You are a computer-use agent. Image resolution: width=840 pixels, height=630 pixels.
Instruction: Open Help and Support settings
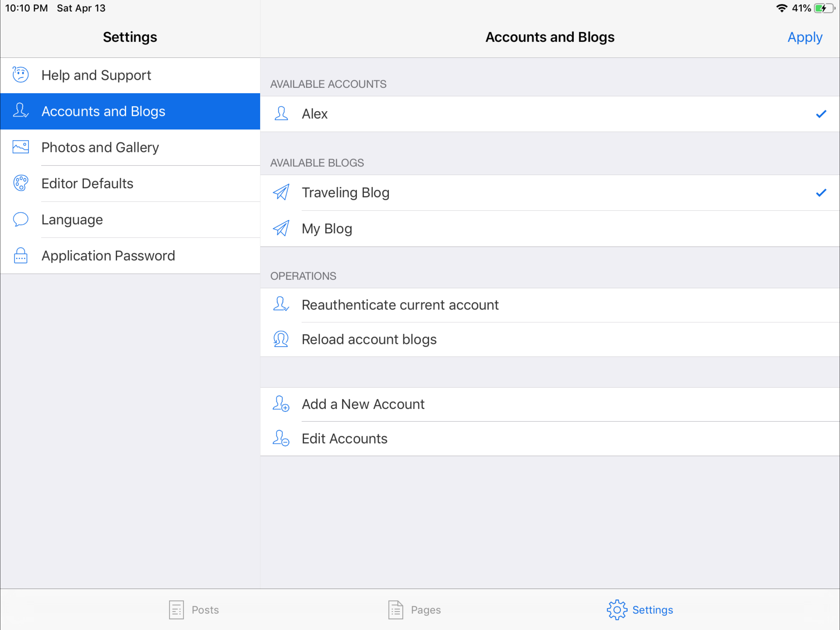coord(130,75)
